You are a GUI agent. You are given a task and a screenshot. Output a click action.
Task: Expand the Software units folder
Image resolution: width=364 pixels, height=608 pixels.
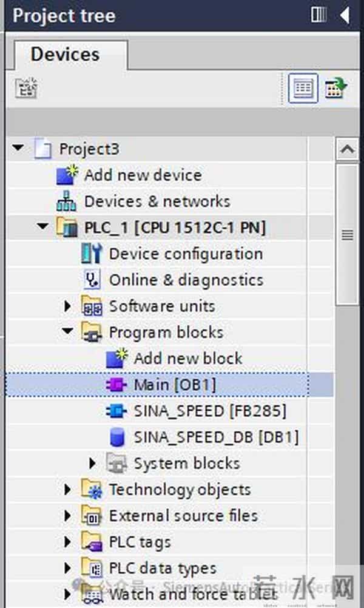click(67, 306)
